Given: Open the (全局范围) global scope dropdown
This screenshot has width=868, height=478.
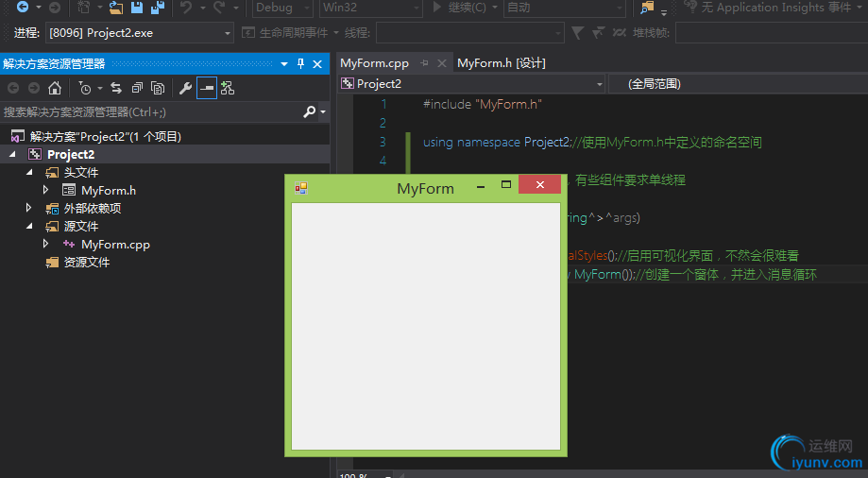Looking at the screenshot, I should (x=739, y=84).
